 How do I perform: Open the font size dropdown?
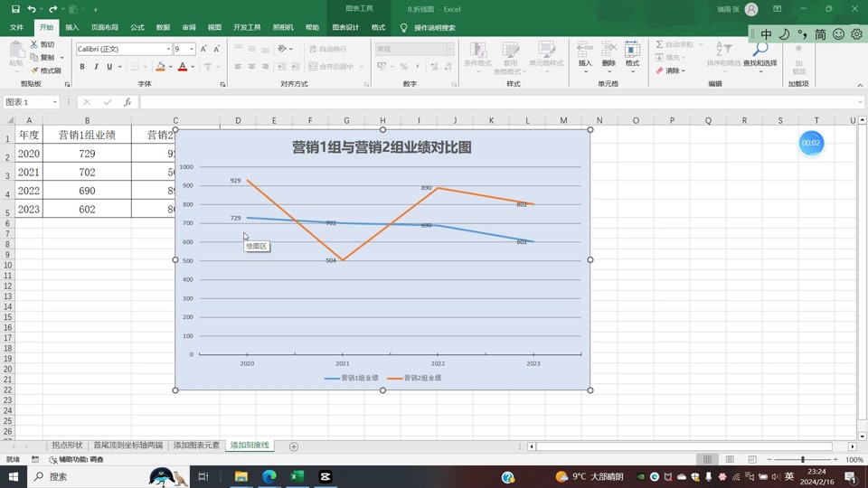tap(192, 49)
